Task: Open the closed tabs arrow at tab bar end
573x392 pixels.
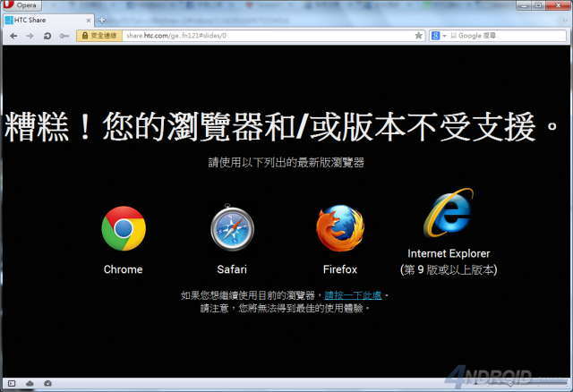Action: (566, 21)
